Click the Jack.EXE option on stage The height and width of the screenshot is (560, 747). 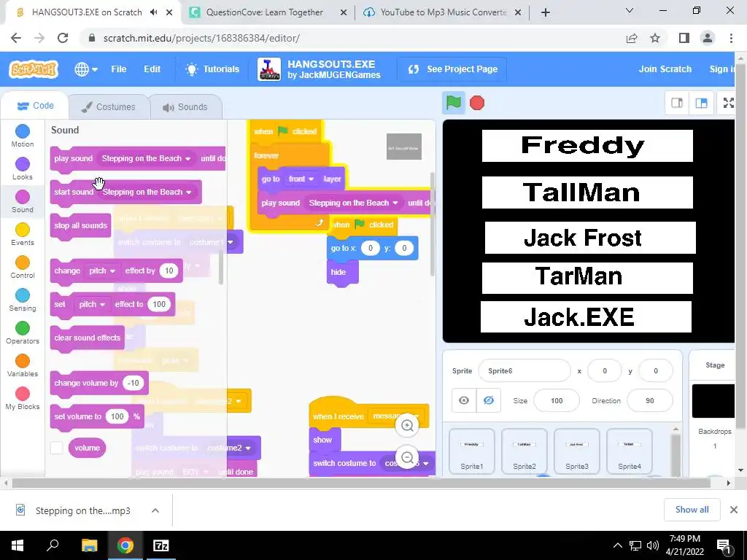[x=586, y=316]
